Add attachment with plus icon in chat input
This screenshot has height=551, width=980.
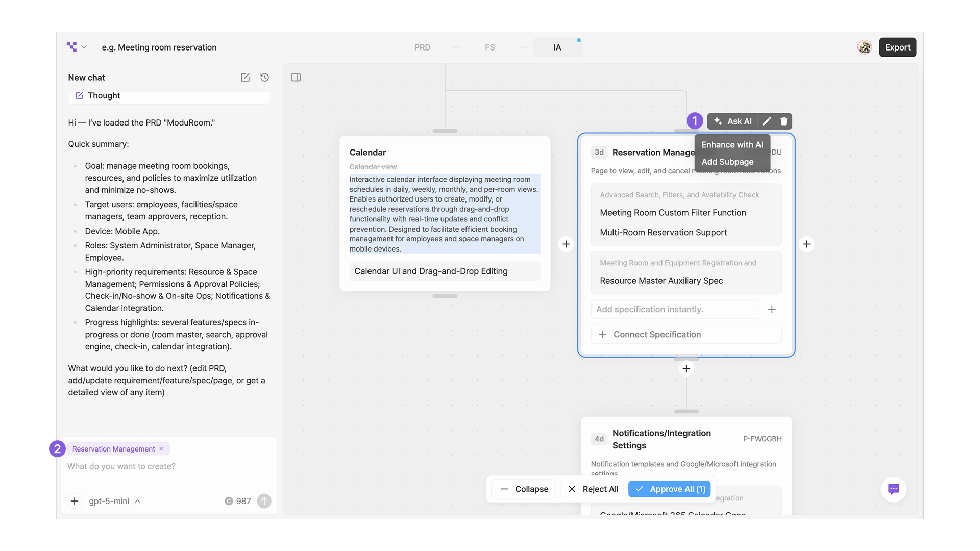click(x=75, y=501)
